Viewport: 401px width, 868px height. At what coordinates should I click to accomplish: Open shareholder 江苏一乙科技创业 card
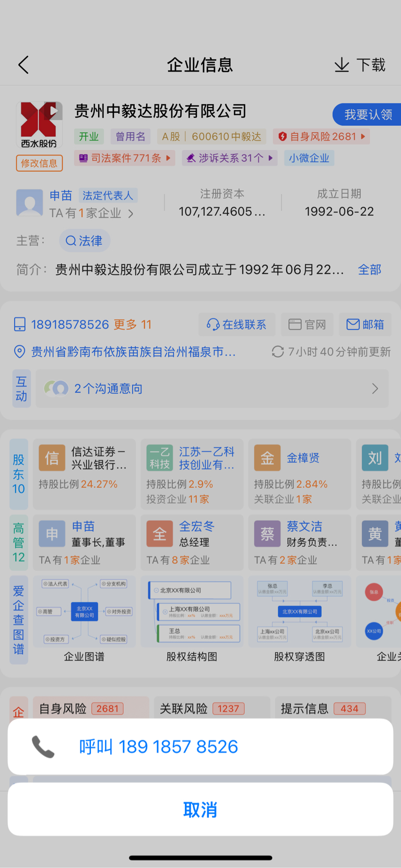click(192, 474)
